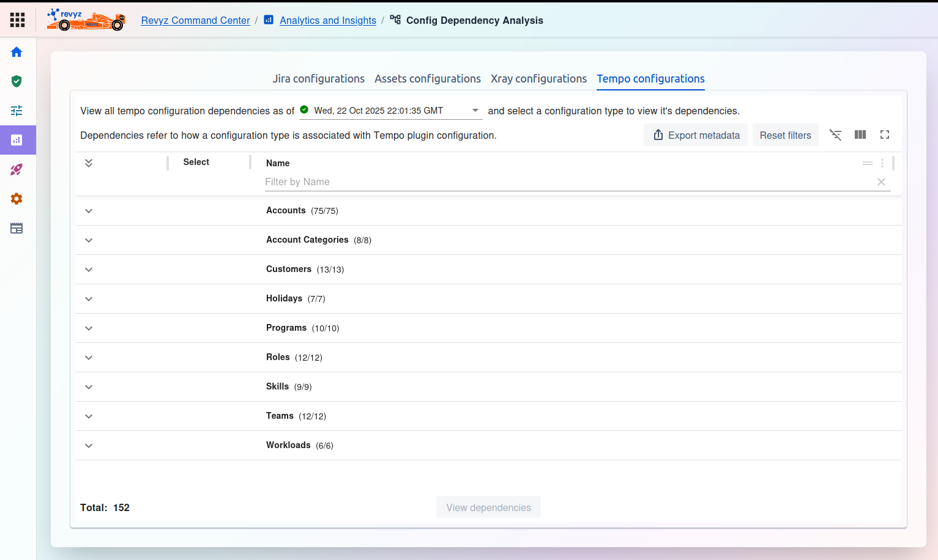Click the Export metadata button

(696, 135)
